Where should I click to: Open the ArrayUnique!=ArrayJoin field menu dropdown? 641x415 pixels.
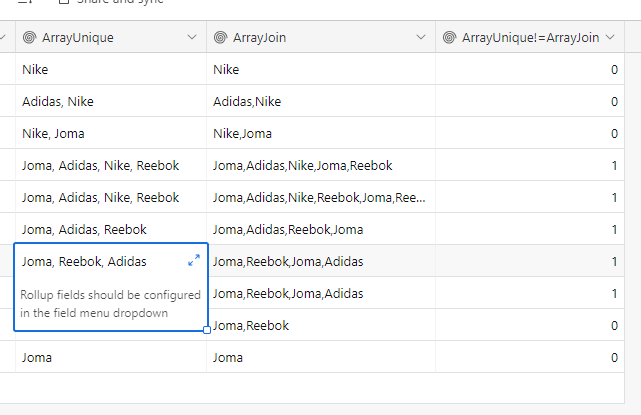click(610, 37)
